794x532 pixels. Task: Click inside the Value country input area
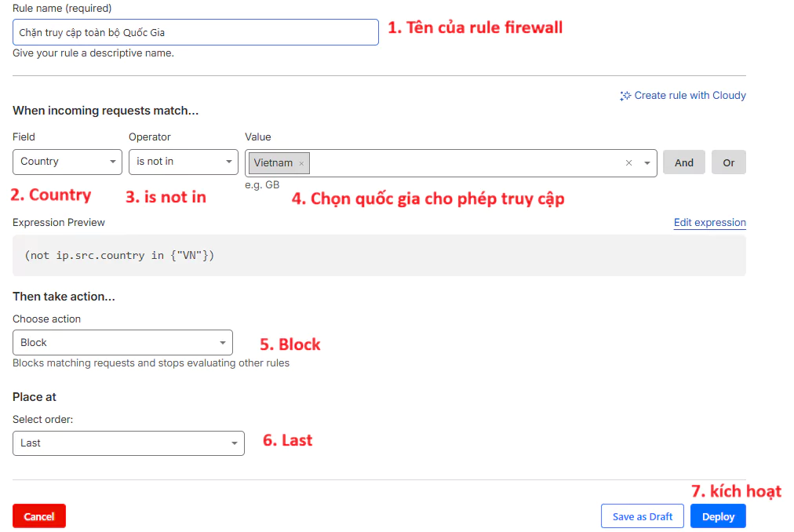tap(463, 163)
